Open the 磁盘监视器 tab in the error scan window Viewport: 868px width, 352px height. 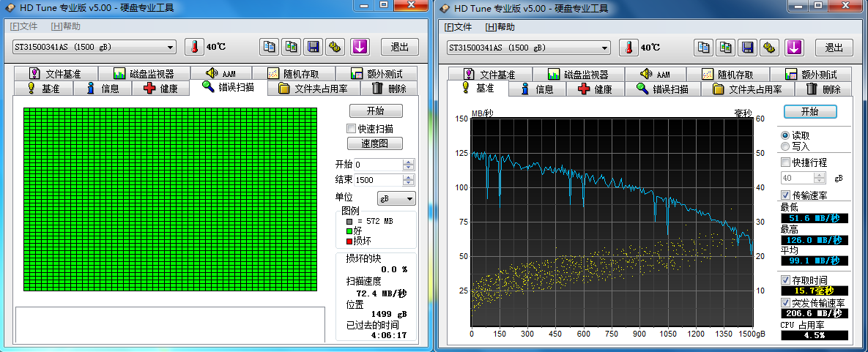click(x=144, y=74)
